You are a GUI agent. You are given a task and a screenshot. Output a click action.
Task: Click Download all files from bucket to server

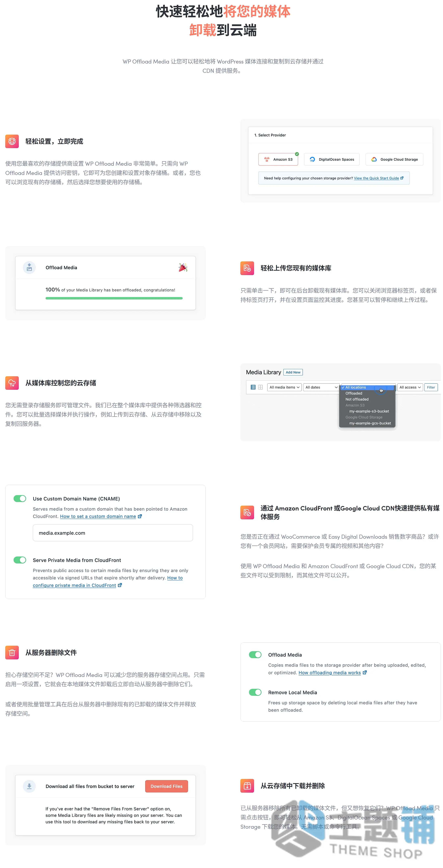[x=90, y=786]
